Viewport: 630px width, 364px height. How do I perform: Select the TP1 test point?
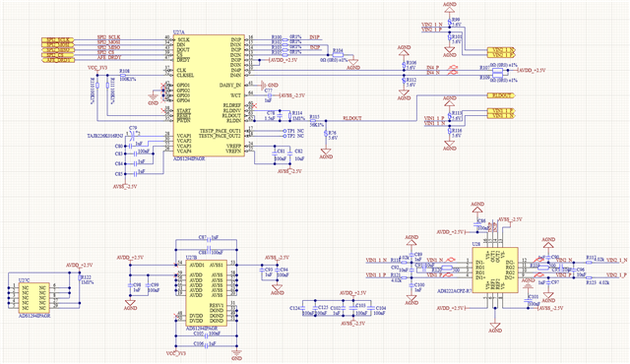click(x=284, y=131)
